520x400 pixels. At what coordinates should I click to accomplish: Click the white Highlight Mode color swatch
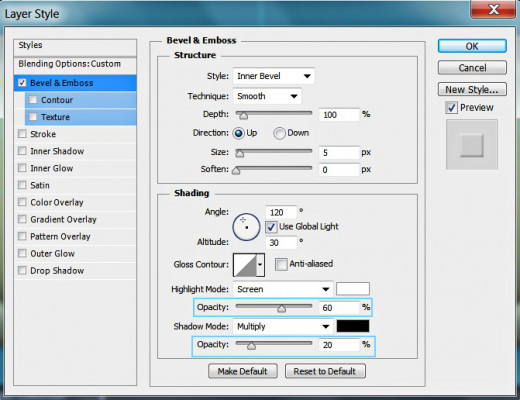click(353, 289)
